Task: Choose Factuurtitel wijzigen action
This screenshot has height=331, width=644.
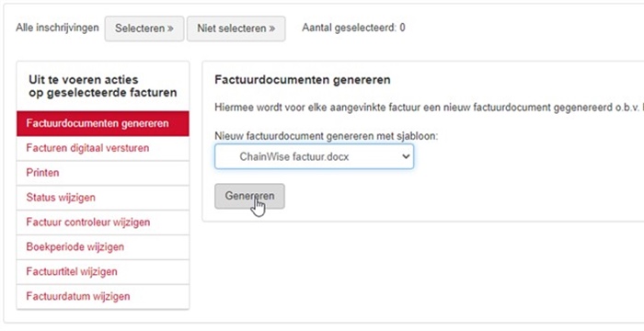Action: (103, 271)
